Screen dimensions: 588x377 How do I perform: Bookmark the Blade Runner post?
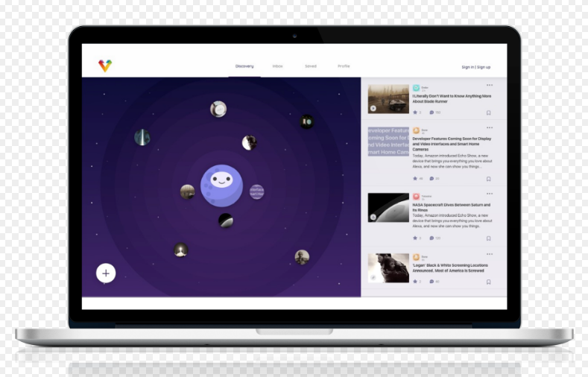tap(489, 113)
